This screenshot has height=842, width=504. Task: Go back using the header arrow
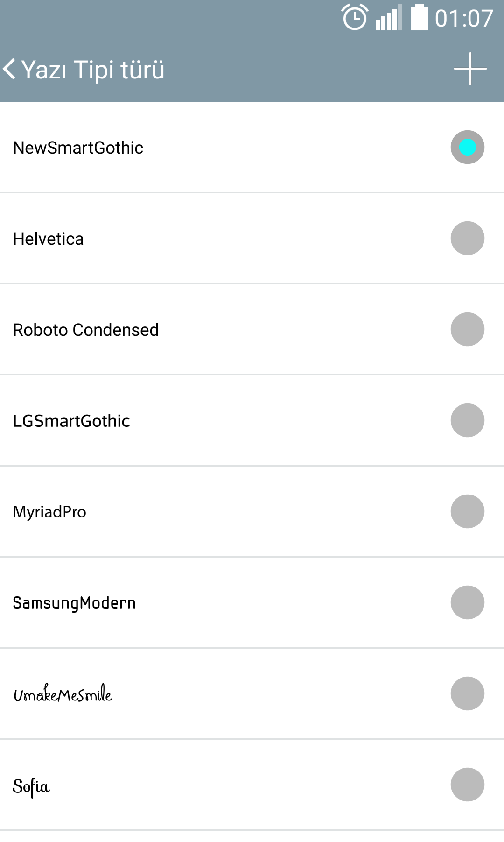[9, 69]
